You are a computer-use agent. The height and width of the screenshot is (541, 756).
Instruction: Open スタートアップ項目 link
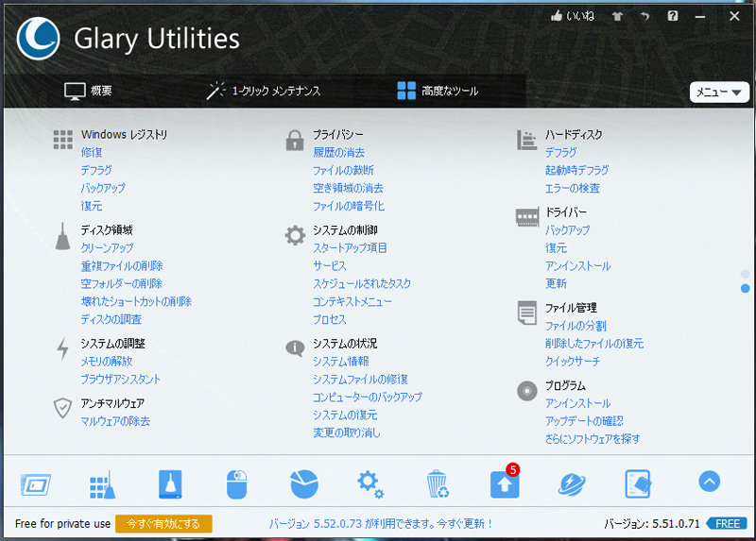tap(350, 247)
